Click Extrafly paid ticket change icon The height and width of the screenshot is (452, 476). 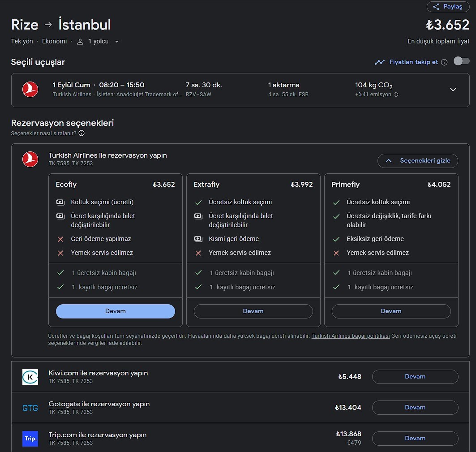(198, 216)
